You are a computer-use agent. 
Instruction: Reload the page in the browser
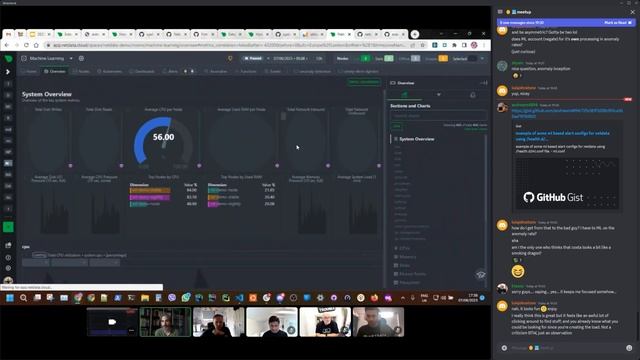[x=26, y=45]
